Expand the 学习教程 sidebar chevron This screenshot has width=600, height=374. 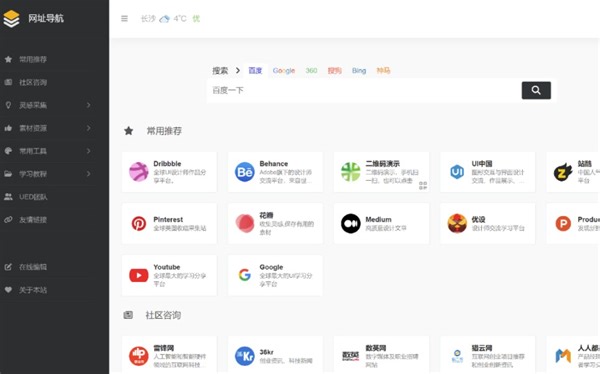point(88,174)
